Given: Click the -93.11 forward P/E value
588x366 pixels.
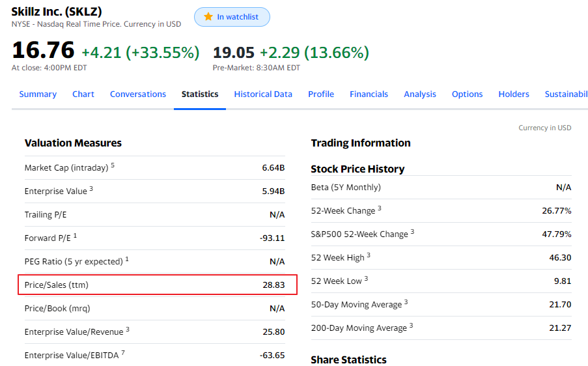Looking at the screenshot, I should [x=272, y=238].
